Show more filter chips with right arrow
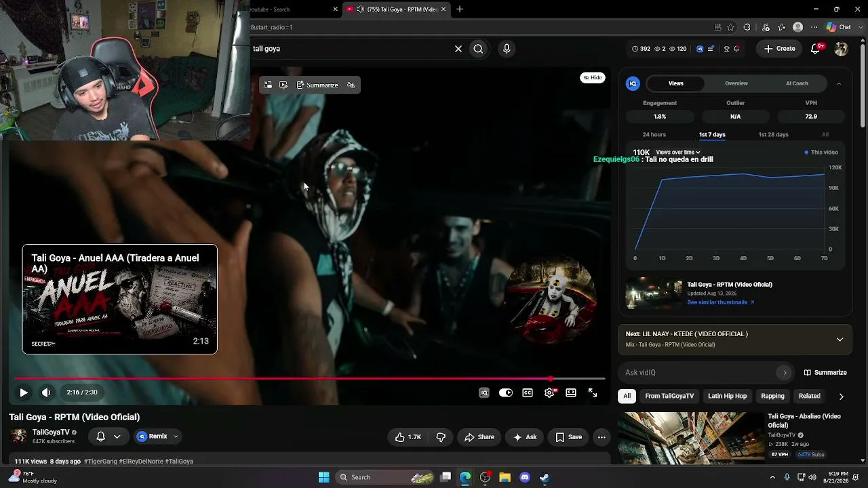Screen dimensions: 868x488 [841, 396]
